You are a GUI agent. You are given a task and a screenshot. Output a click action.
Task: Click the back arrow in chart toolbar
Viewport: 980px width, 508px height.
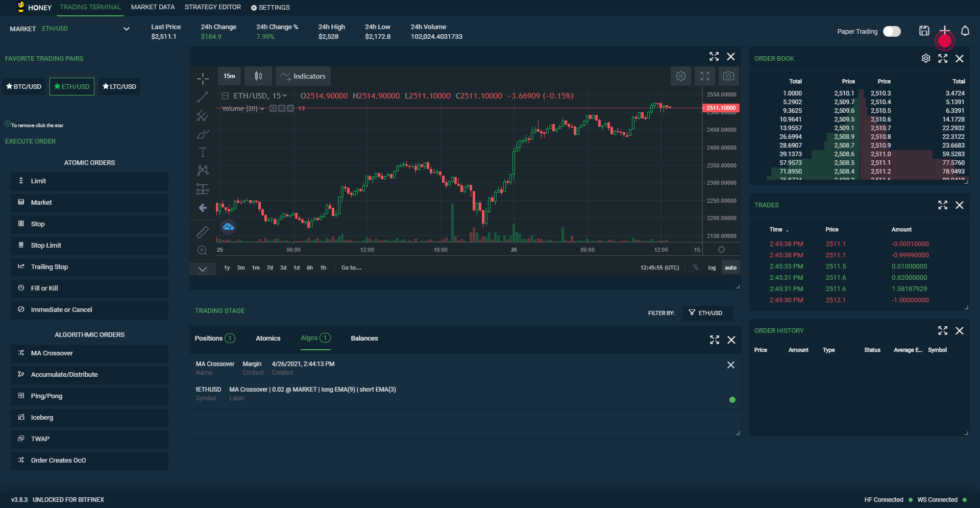203,208
